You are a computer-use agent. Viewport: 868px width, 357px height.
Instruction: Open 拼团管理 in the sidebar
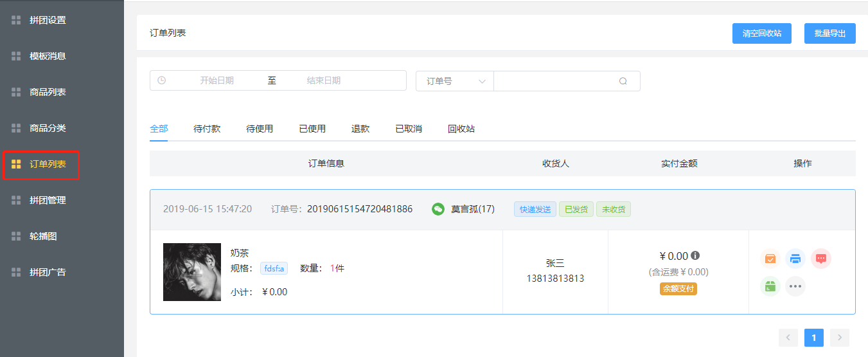[x=48, y=200]
